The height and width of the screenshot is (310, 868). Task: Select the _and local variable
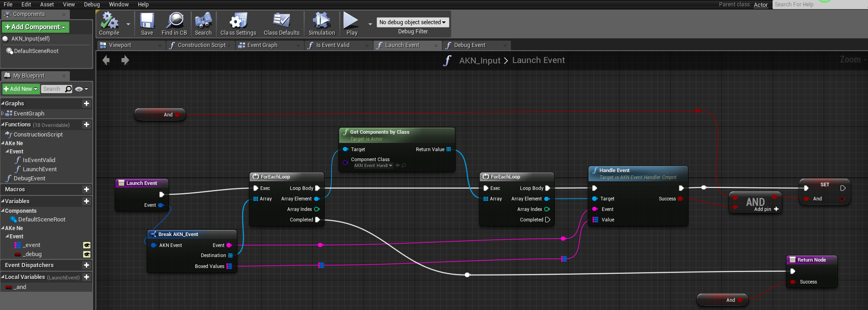coord(20,287)
